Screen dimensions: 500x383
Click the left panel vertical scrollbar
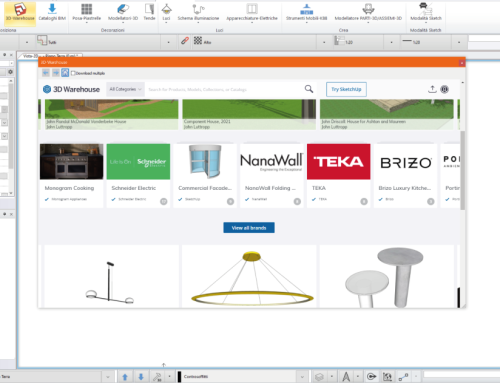point(11,125)
